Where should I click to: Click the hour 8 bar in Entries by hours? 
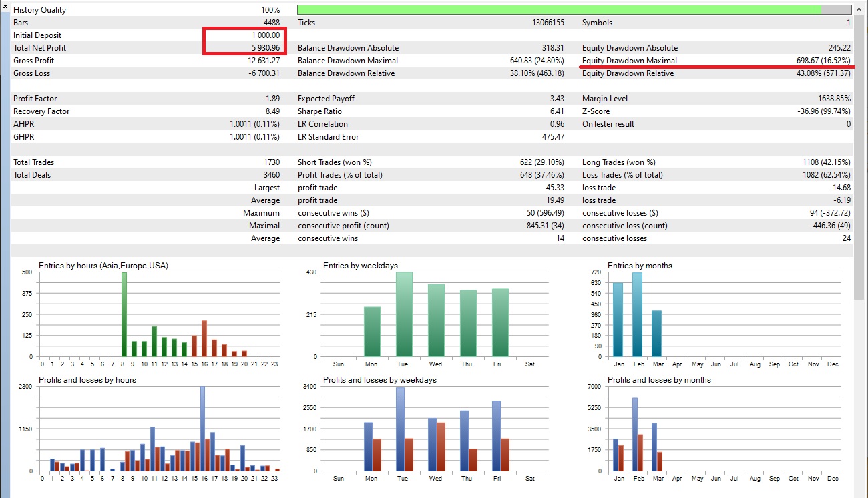(x=124, y=314)
